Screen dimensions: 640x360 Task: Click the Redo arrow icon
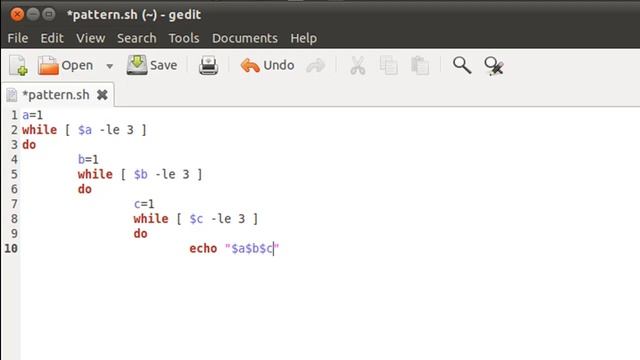pos(316,65)
